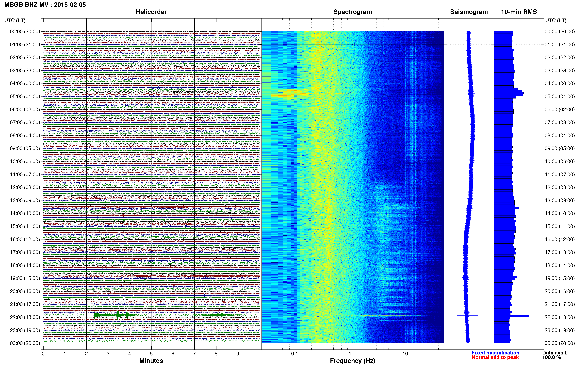Click '19:00 (15:00)' on the RMS-side time axis
Screen dimensions: 588x368
click(x=560, y=278)
